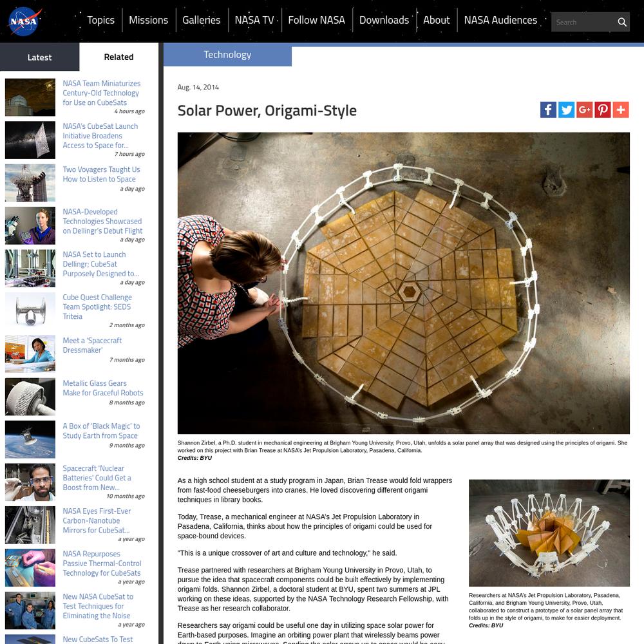
Task: Click thumbnail for NASA Set to Launch Dellingr
Action: click(30, 268)
